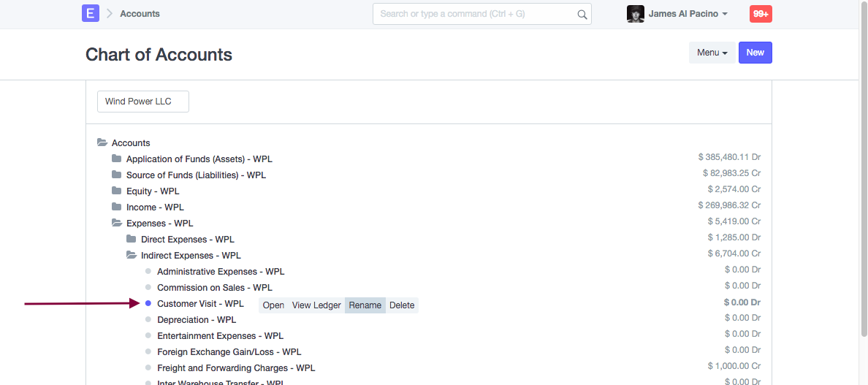Image resolution: width=868 pixels, height=385 pixels.
Task: Click the ERPNext home logo icon
Action: point(91,13)
